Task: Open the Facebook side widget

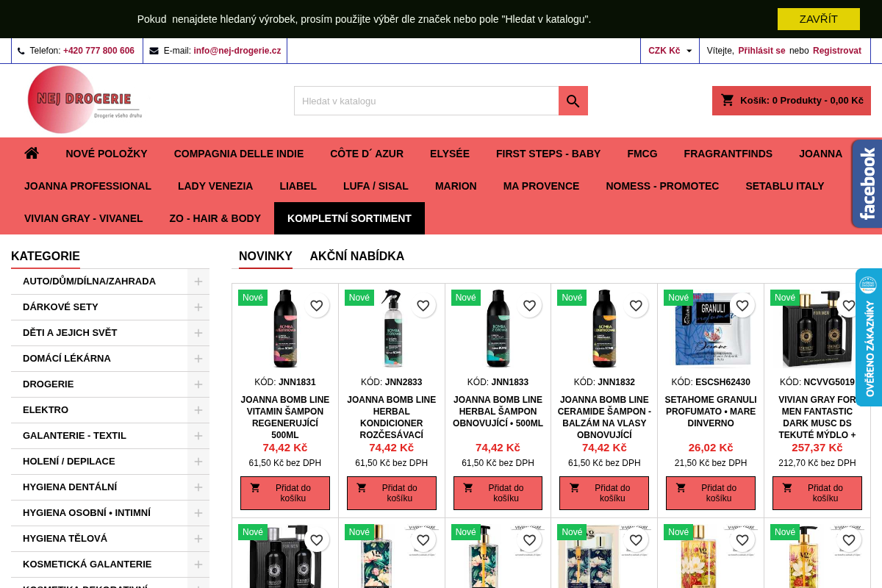Action: pos(867,184)
